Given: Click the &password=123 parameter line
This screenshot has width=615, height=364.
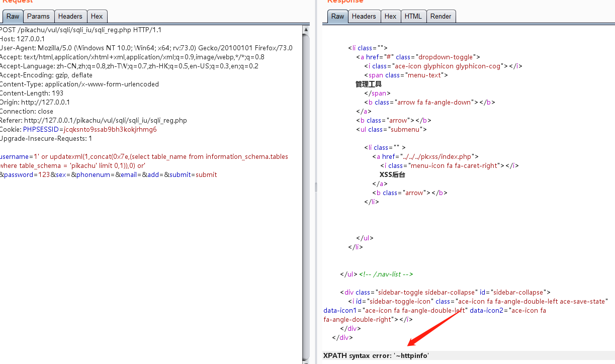Looking at the screenshot, I should 108,174.
